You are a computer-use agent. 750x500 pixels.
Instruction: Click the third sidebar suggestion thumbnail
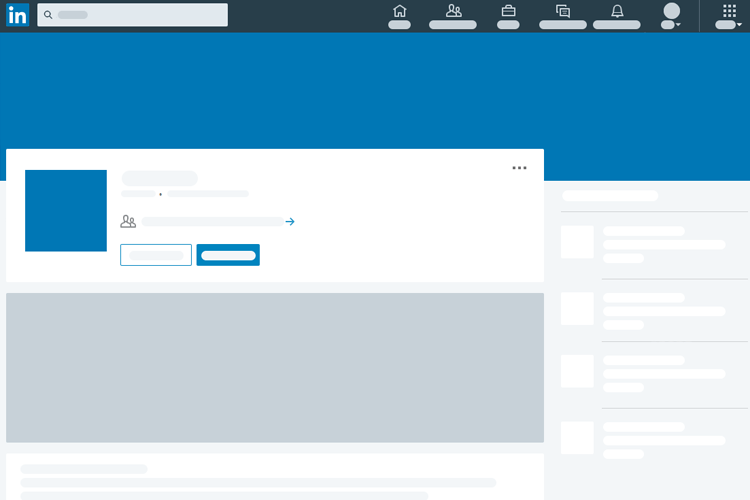577,371
